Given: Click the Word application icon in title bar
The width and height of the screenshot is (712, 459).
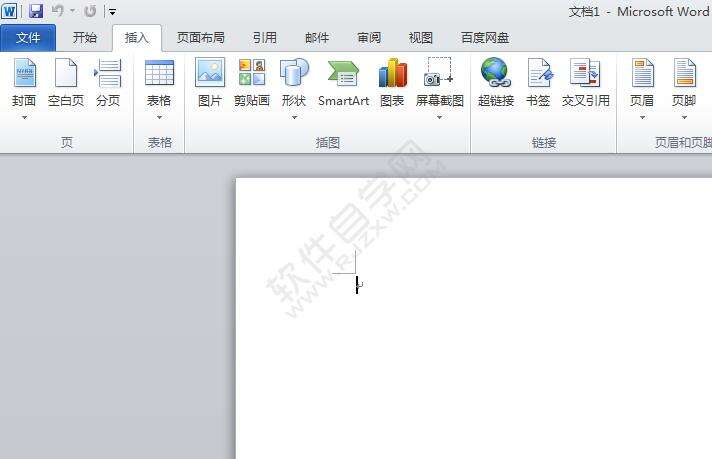Looking at the screenshot, I should point(9,10).
